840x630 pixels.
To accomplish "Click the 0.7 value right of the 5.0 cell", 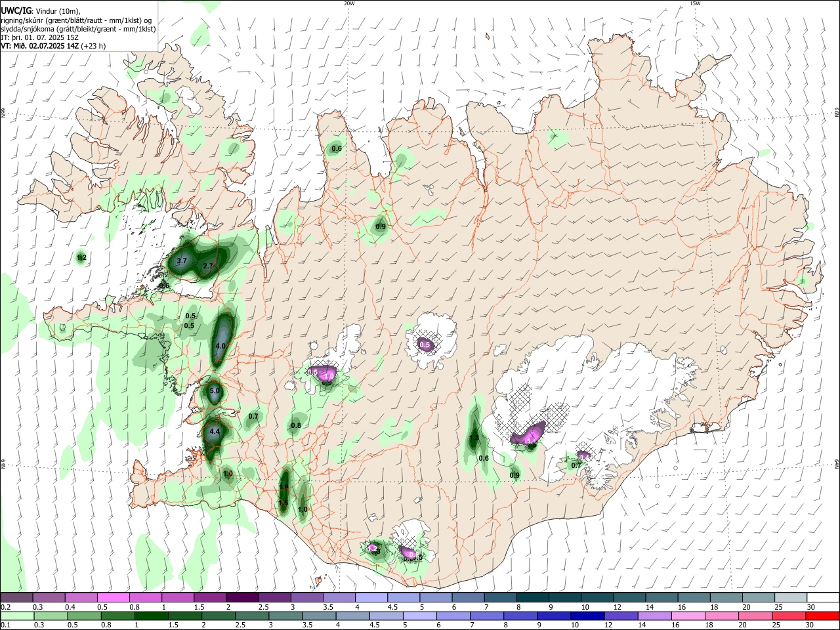I will [254, 416].
